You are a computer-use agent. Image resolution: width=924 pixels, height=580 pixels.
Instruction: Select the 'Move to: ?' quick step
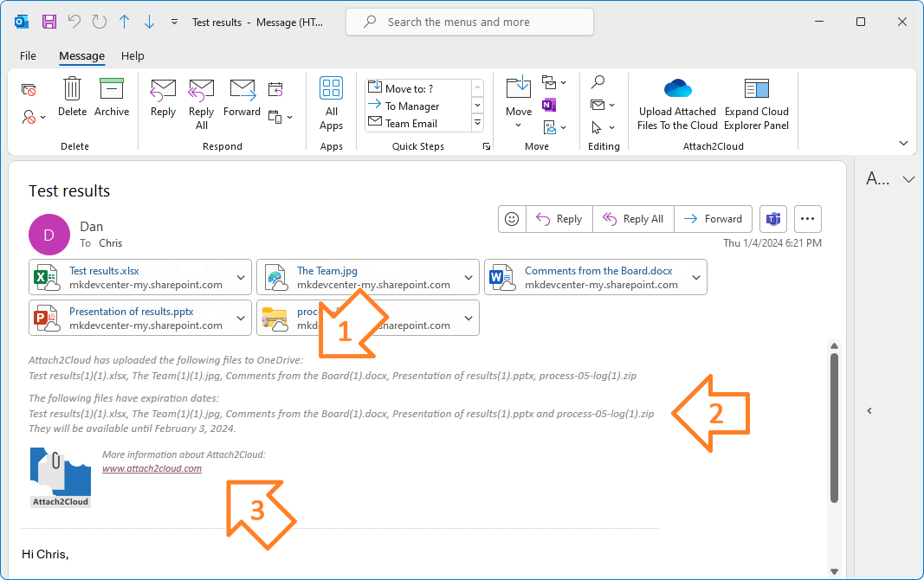click(x=417, y=88)
